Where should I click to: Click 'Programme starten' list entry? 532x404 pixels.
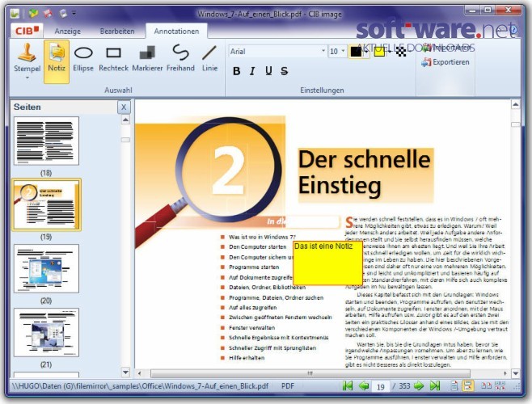[x=254, y=267]
